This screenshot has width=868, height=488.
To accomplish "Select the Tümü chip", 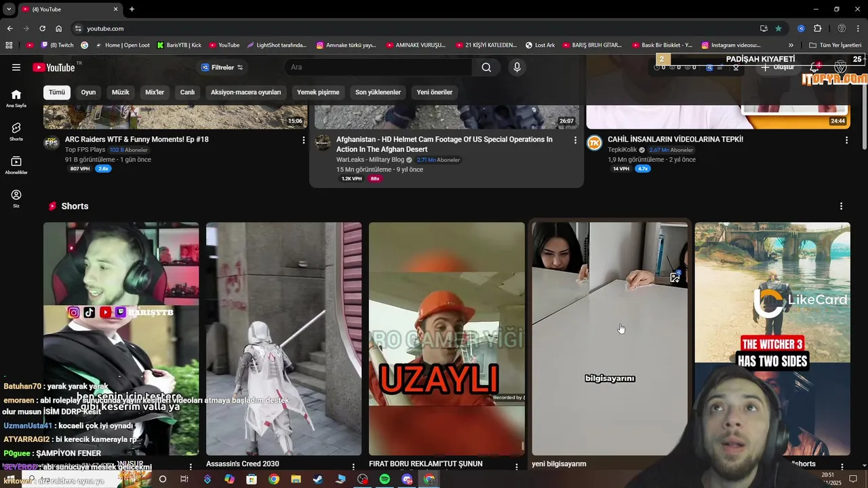I will pos(57,92).
